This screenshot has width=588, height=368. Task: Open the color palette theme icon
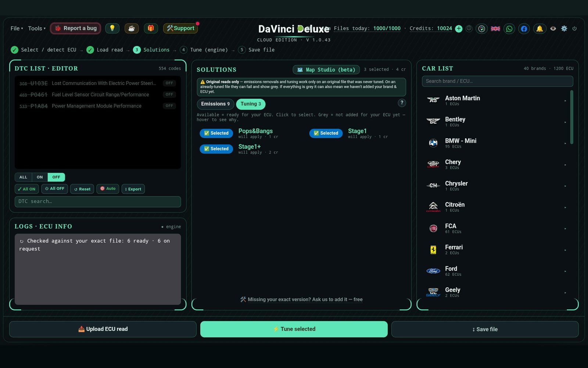(481, 28)
